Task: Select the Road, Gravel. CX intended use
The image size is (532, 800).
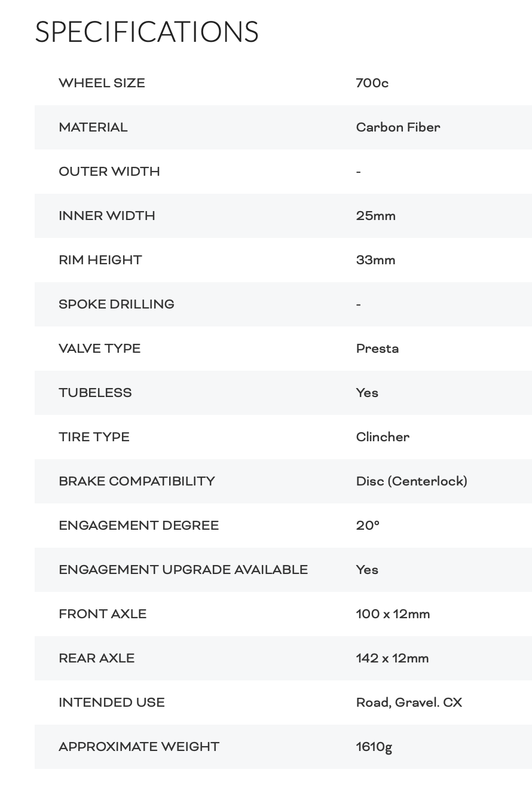Action: 409,703
